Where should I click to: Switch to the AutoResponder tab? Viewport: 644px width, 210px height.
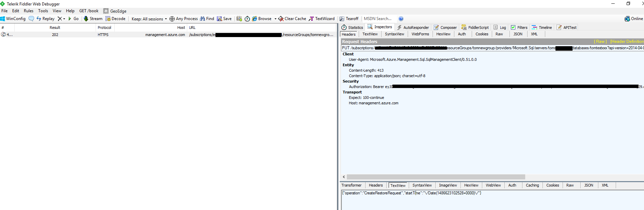point(413,28)
